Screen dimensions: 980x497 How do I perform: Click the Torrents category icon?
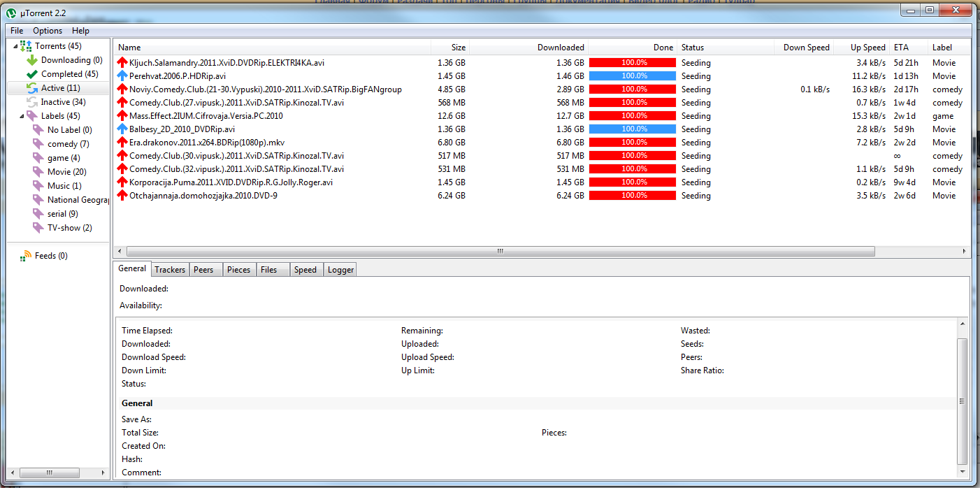pyautogui.click(x=26, y=46)
